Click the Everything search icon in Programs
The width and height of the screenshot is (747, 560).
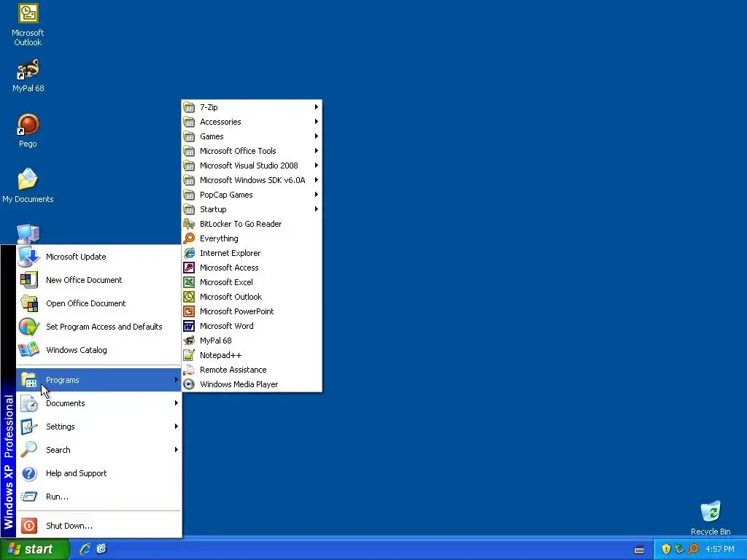(x=189, y=238)
